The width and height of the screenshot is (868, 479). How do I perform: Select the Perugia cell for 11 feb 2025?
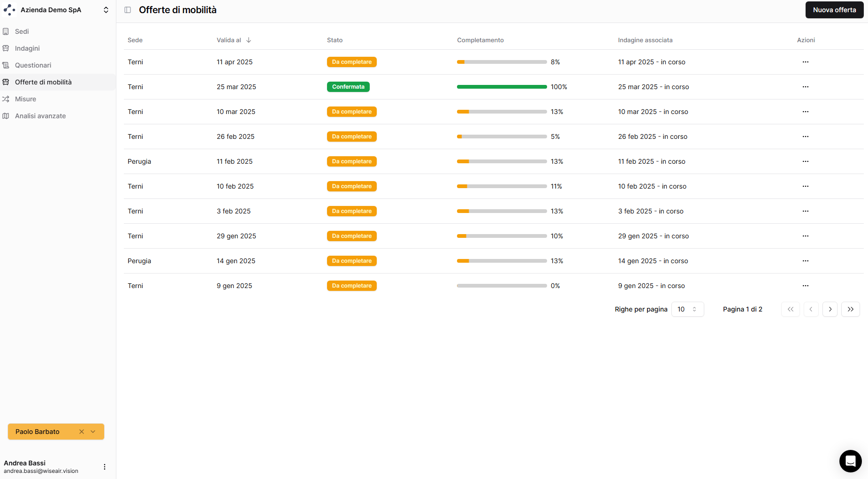139,161
